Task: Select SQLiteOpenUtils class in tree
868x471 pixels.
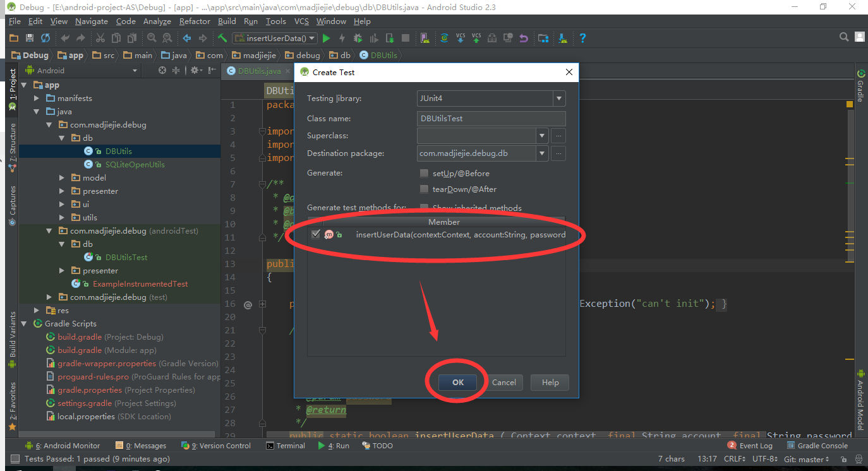Action: [x=135, y=165]
